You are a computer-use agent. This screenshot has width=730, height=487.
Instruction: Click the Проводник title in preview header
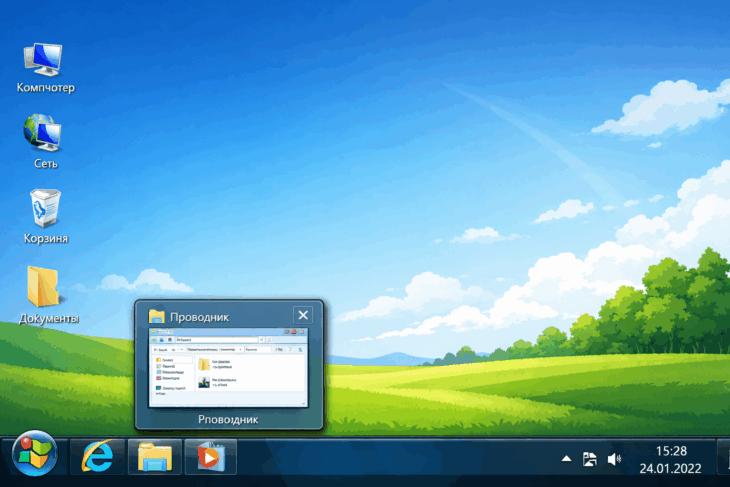click(199, 317)
